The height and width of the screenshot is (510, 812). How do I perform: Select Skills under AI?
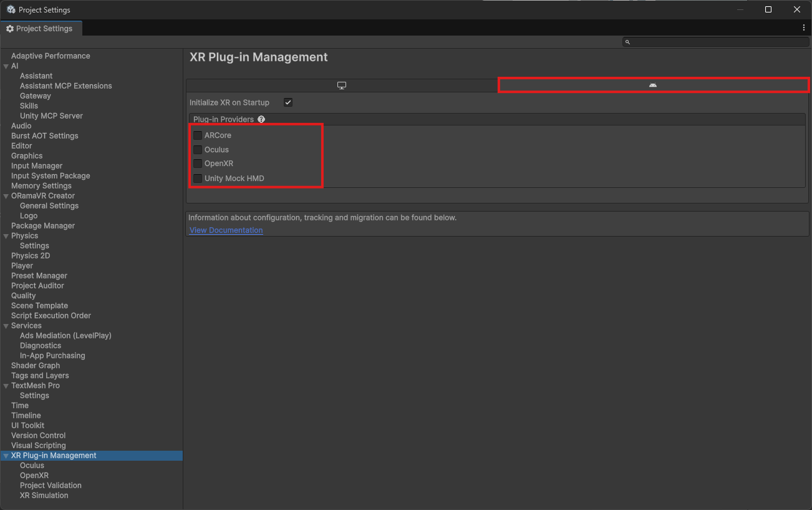tap(29, 106)
